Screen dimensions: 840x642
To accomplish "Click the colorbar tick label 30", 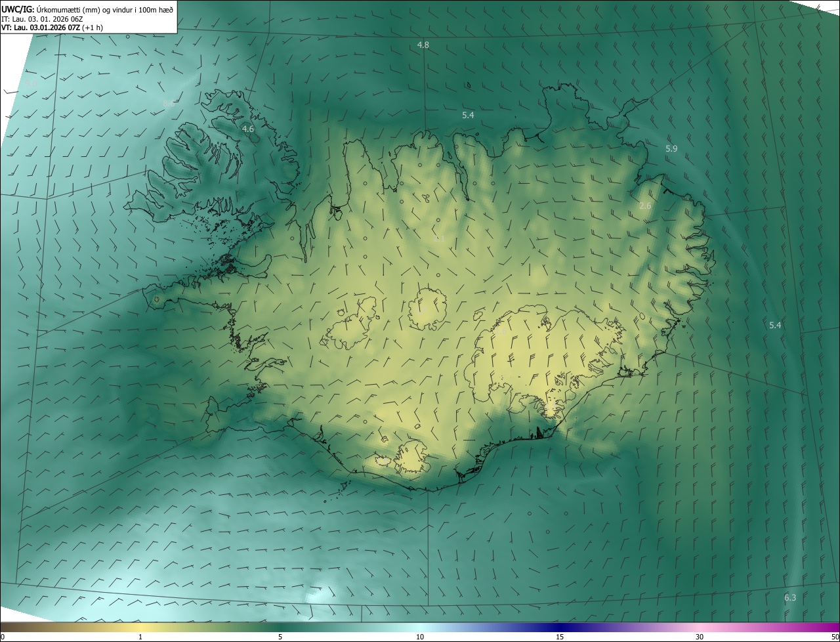I will click(x=700, y=637).
